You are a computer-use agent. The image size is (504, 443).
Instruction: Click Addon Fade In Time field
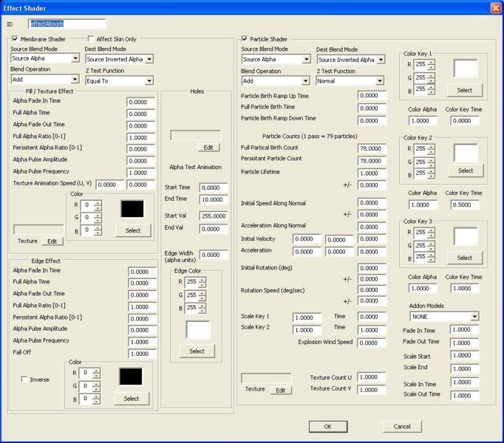(465, 329)
